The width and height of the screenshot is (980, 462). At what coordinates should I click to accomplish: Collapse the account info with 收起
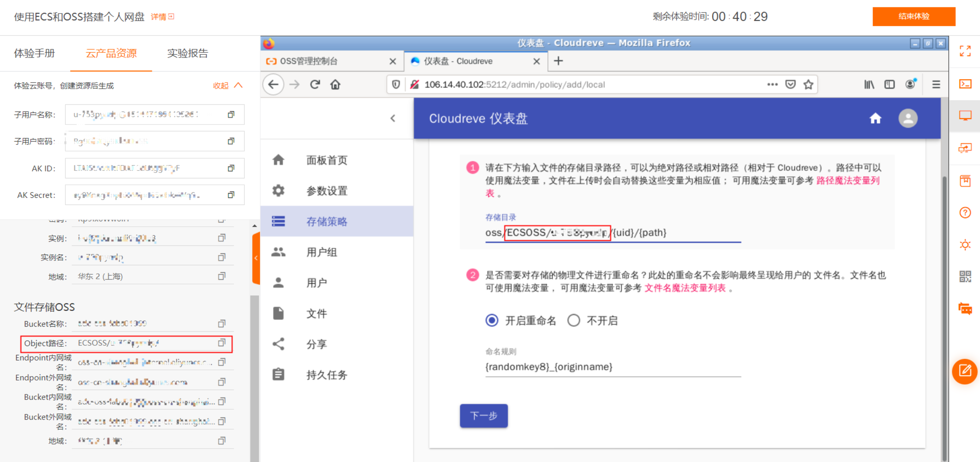(x=227, y=86)
